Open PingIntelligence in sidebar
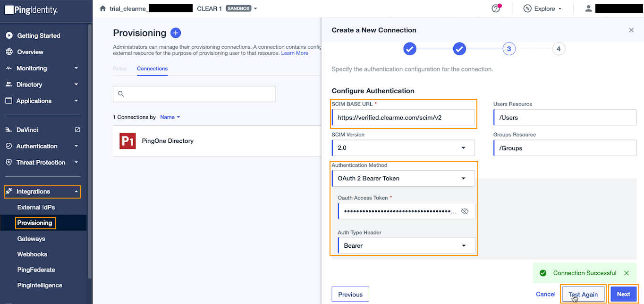This screenshot has width=644, height=304. [x=40, y=286]
